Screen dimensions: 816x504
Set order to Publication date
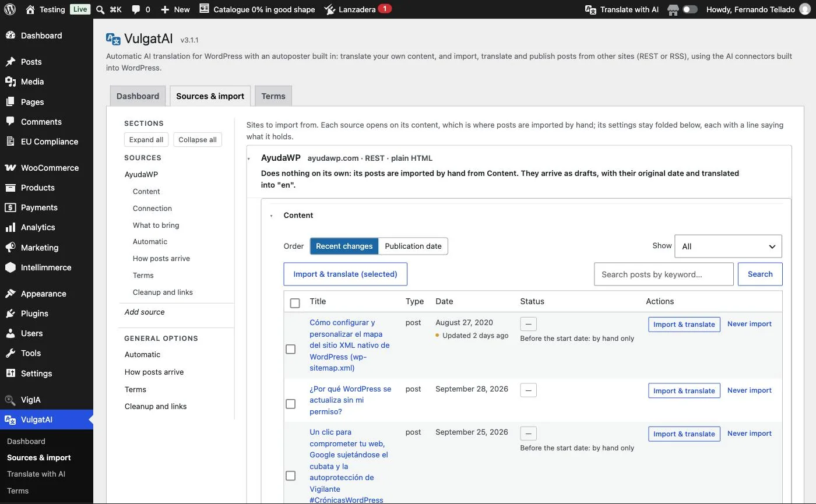coord(413,246)
